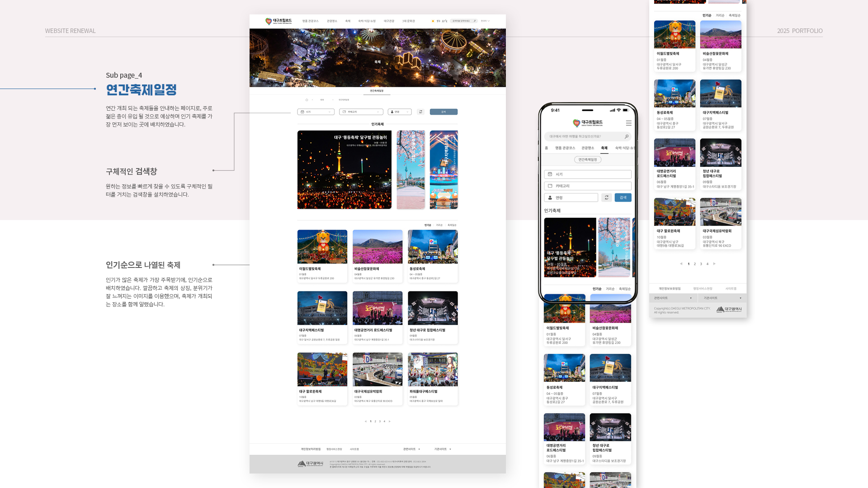This screenshot has width=868, height=488.
Task: Expand 관련사이트 dropdown in right mobile strip footer
Action: [x=673, y=298]
